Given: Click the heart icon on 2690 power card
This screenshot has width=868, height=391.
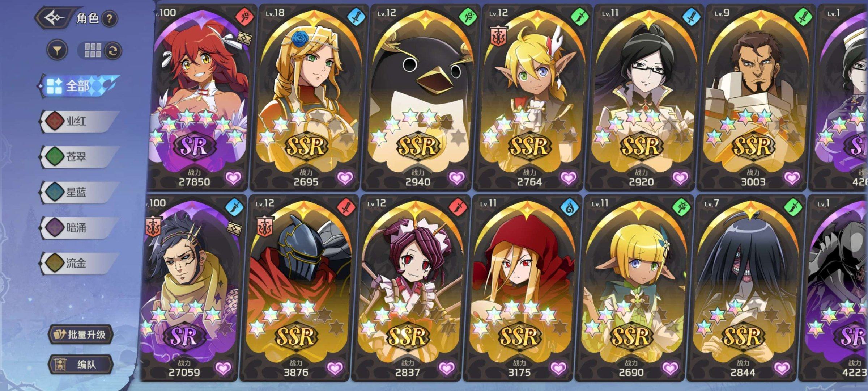Looking at the screenshot, I should [x=670, y=368].
